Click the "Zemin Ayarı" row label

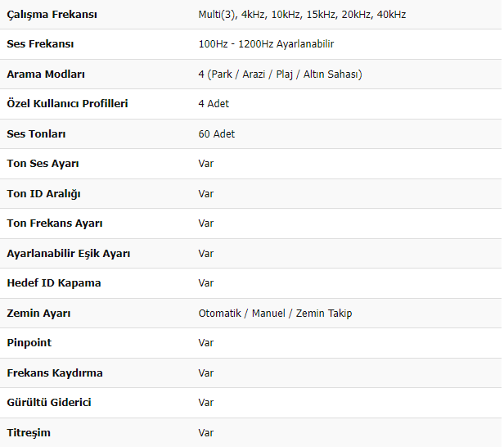click(x=38, y=314)
